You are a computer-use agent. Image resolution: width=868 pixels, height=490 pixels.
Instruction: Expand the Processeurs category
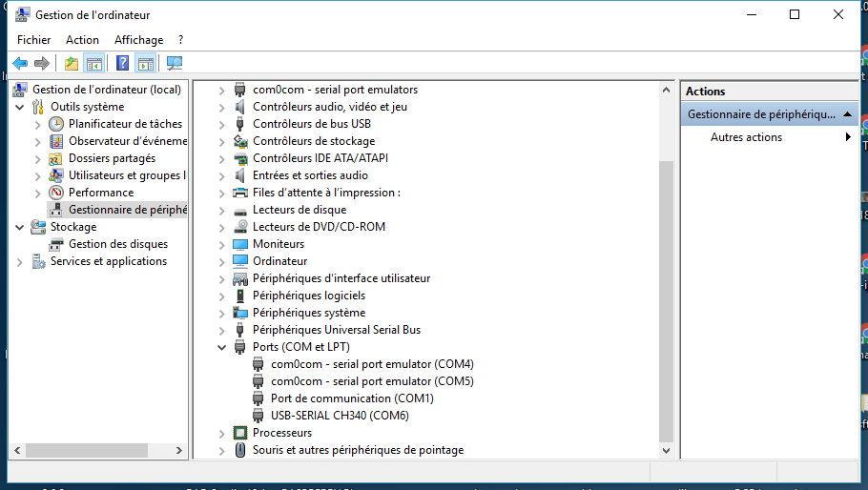(222, 433)
